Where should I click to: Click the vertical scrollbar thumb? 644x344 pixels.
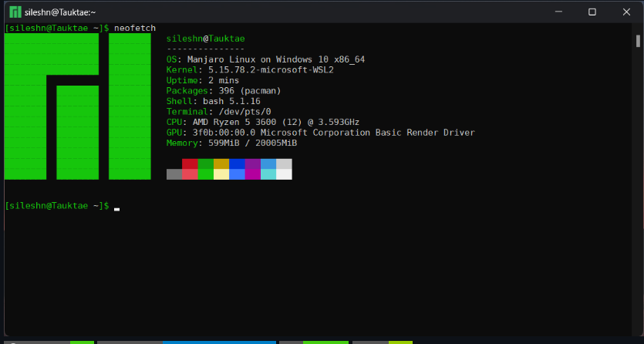[638, 41]
